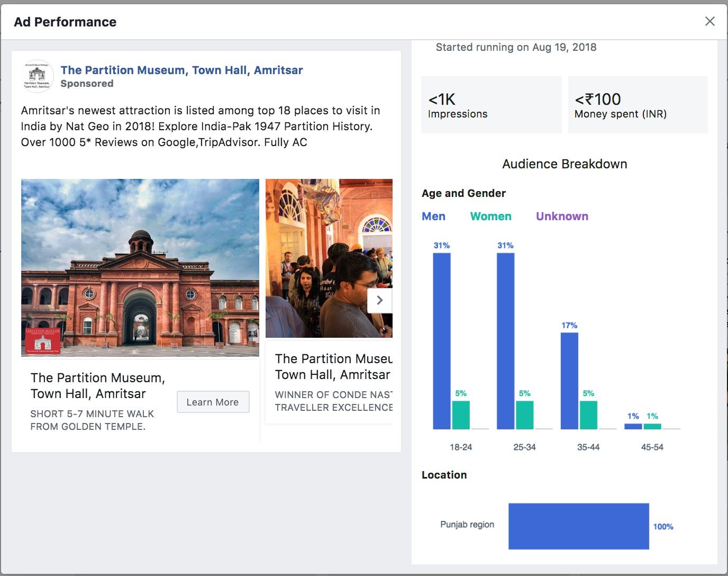
Task: Advance carousel with the next arrow
Action: click(379, 300)
